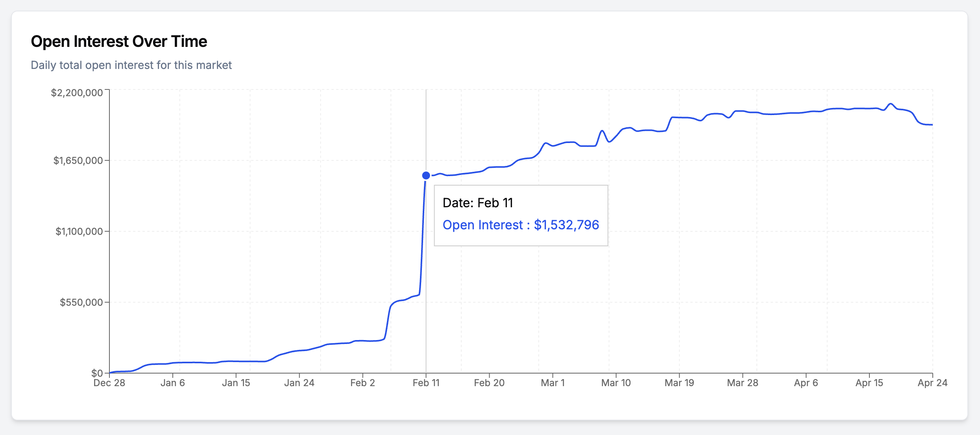Click the $2,200,000 y-axis label
This screenshot has width=980, height=435.
coord(77,93)
